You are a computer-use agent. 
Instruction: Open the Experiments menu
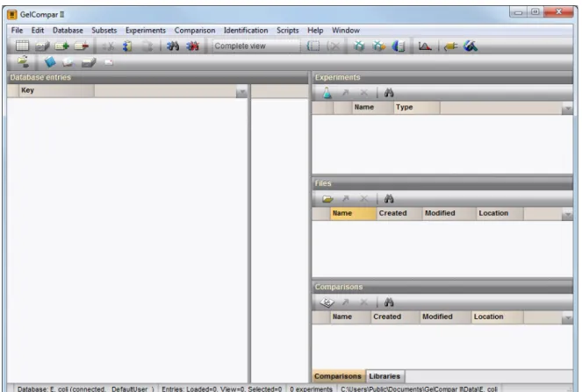(x=146, y=31)
